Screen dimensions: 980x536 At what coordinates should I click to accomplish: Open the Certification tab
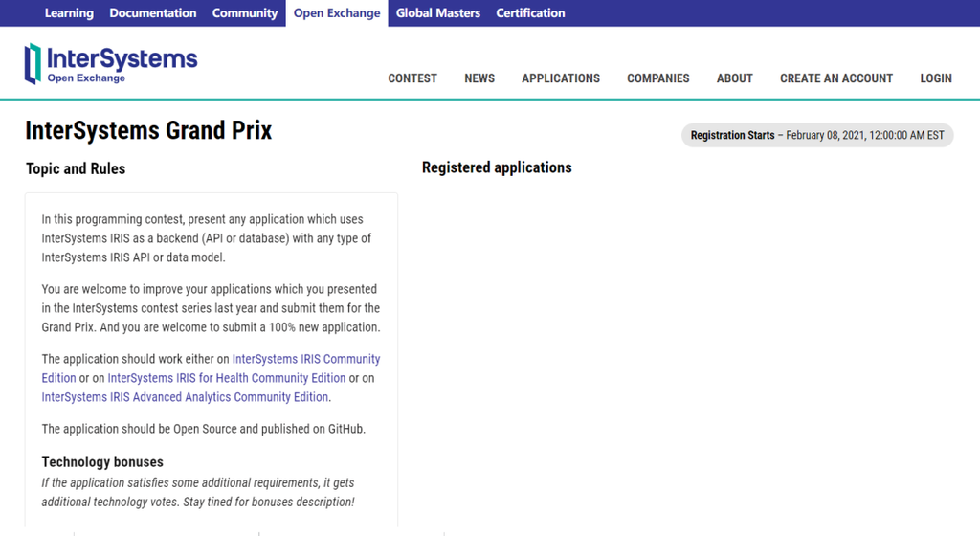(530, 13)
